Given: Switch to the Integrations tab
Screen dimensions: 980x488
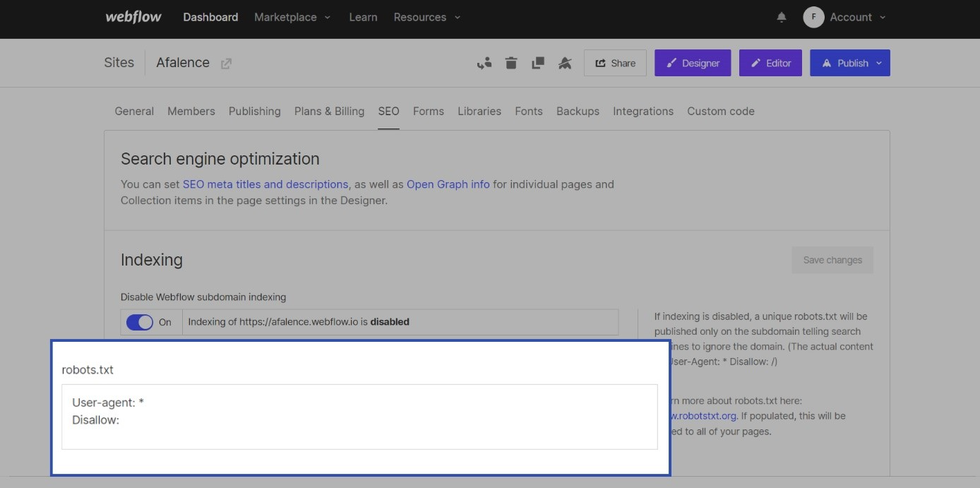Looking at the screenshot, I should [643, 111].
